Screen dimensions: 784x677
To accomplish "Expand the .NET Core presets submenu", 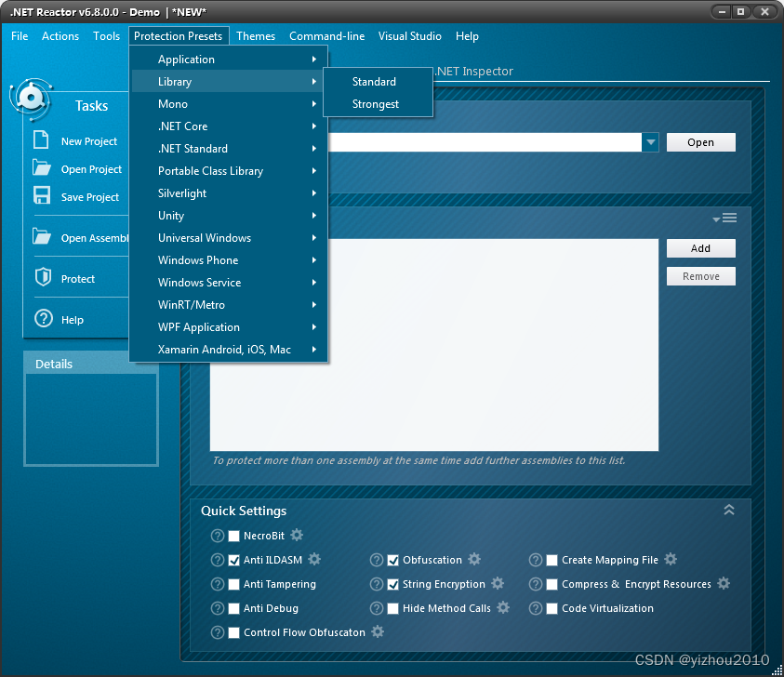I will [230, 126].
